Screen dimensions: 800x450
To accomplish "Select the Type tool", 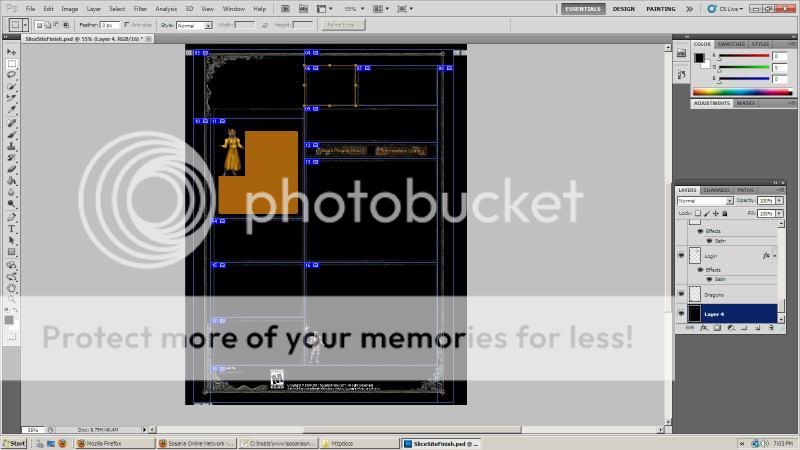I will pyautogui.click(x=11, y=229).
